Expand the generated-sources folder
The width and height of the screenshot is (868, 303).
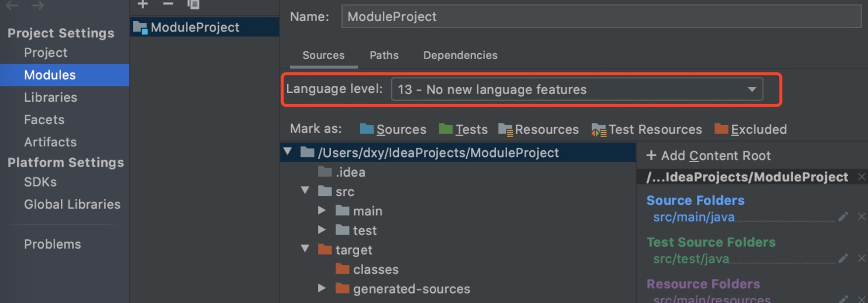click(322, 289)
